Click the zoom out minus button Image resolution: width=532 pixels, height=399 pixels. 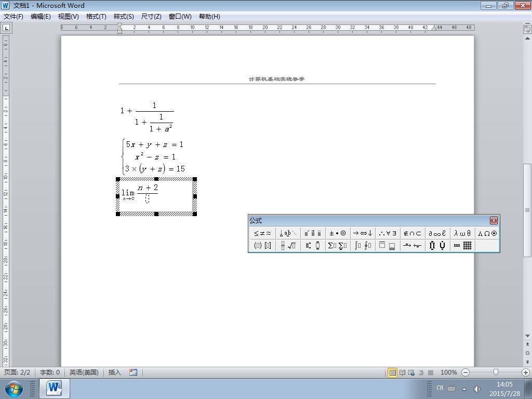(465, 373)
